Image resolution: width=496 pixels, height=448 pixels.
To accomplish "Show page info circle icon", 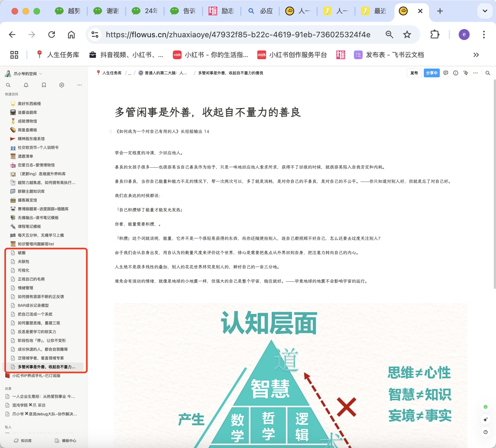I will point(456,73).
